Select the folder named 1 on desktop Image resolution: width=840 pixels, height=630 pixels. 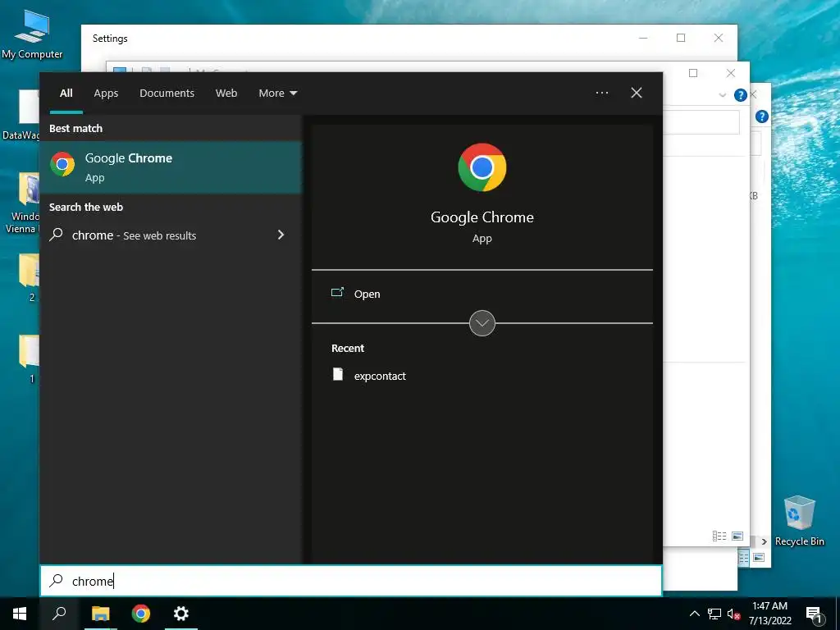click(x=30, y=359)
